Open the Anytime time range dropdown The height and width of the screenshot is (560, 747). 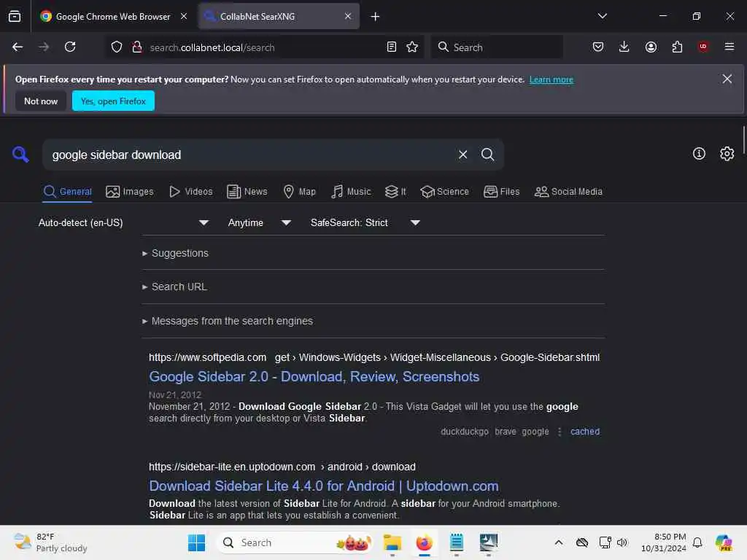[259, 223]
